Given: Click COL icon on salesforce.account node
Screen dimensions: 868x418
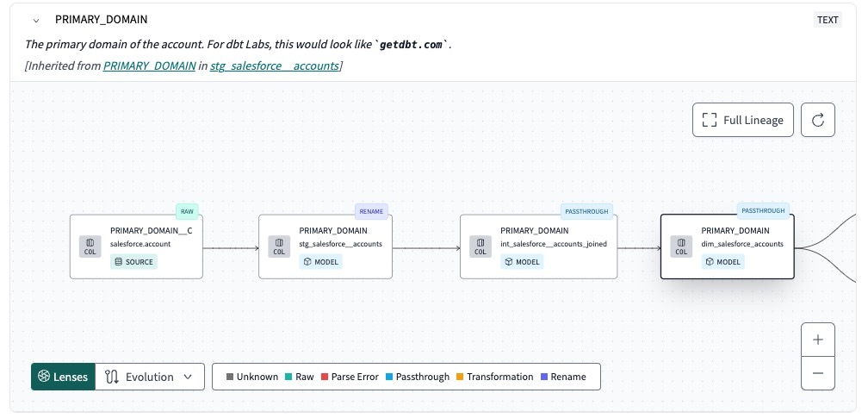Looking at the screenshot, I should (91, 246).
